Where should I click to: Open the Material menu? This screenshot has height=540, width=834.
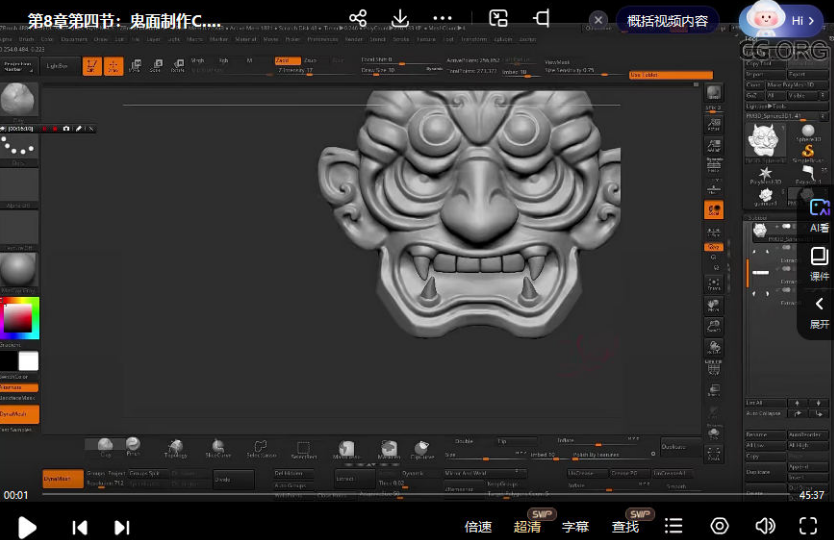[x=245, y=39]
